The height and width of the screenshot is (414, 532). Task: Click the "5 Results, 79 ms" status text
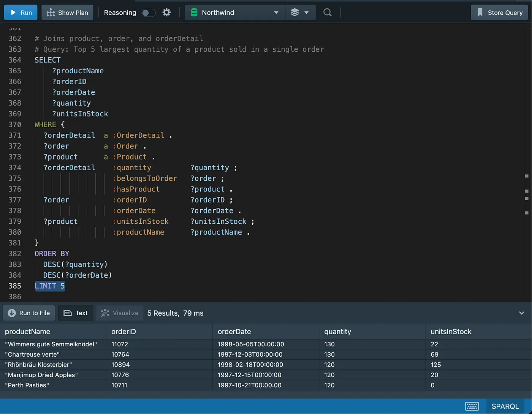pyautogui.click(x=175, y=313)
